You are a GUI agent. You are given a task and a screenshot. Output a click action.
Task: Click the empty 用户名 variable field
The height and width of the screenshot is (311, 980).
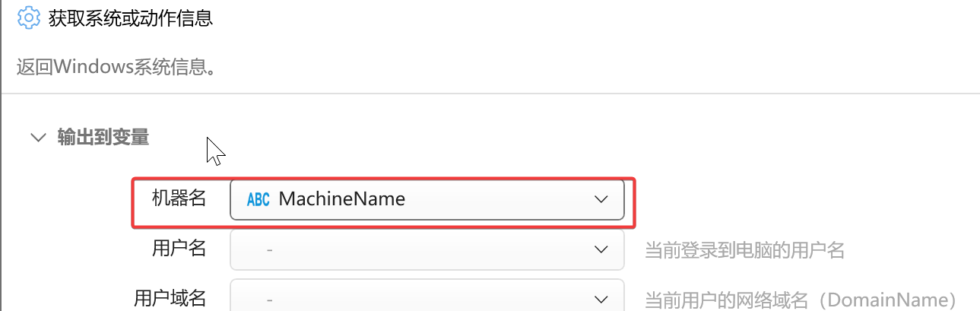point(427,249)
